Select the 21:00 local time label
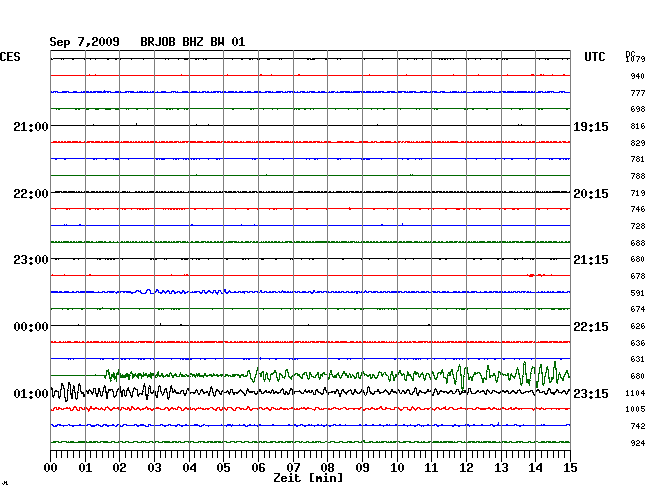Image resolution: width=650 pixels, height=494 pixels. pos(31,127)
